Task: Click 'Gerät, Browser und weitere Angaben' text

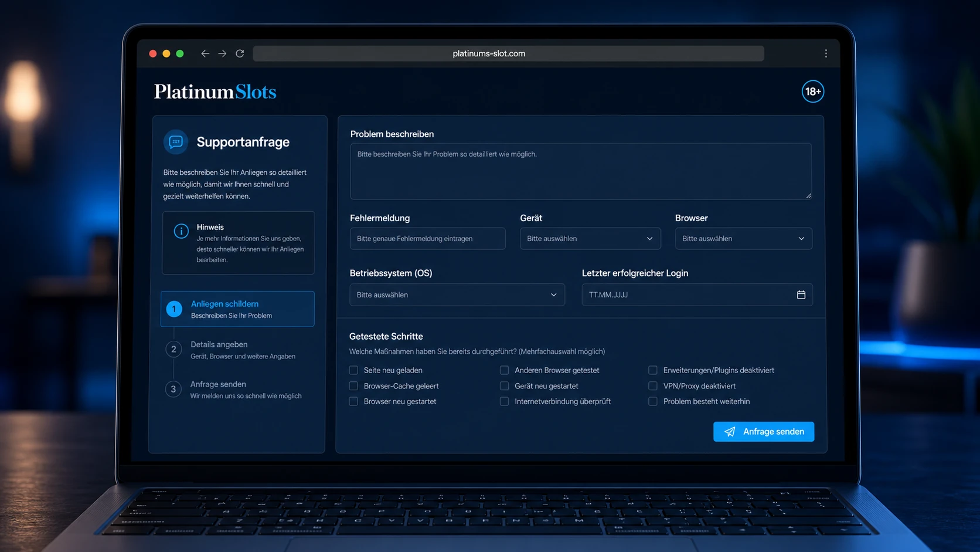Action: [243, 356]
